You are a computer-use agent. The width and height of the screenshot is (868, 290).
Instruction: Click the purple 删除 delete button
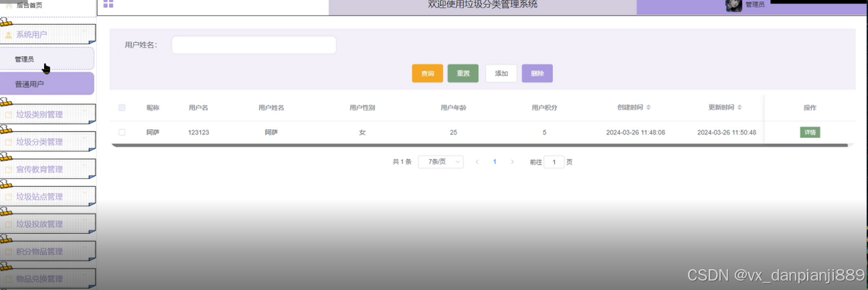[x=537, y=74]
